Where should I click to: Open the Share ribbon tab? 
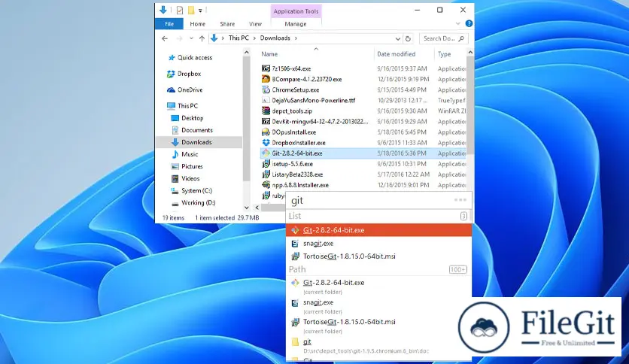[x=227, y=24]
